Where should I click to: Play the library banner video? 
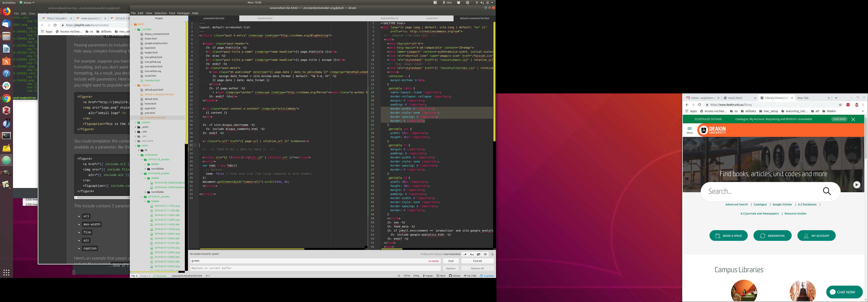point(857,185)
